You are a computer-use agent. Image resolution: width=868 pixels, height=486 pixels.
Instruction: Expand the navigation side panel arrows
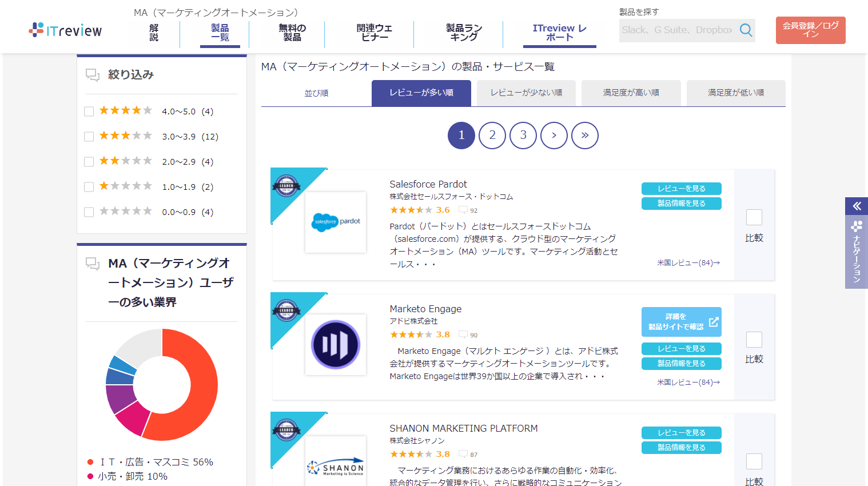[x=857, y=206]
